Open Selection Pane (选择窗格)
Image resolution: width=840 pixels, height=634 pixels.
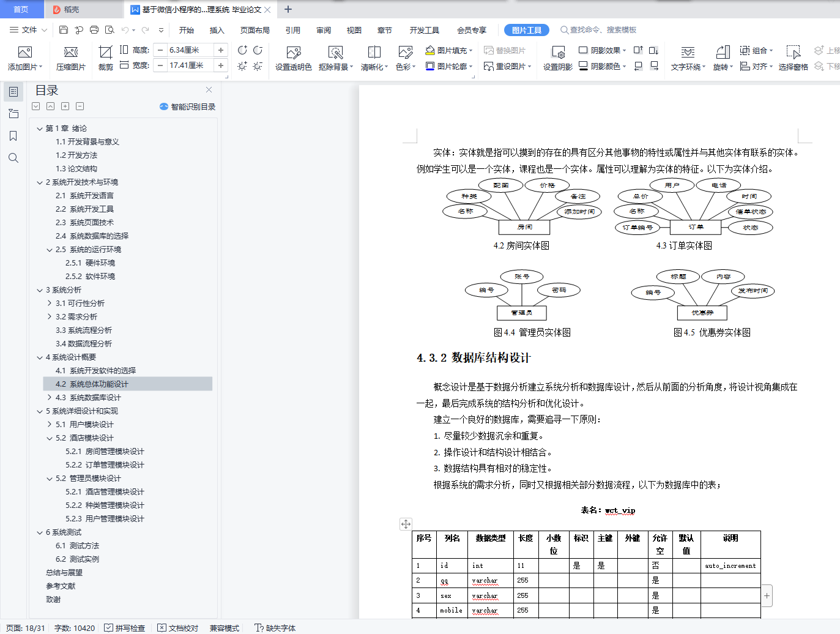point(794,58)
